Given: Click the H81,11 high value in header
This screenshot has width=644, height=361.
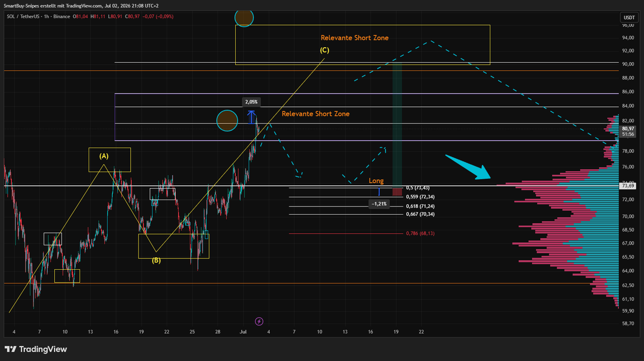Looking at the screenshot, I should click(x=98, y=17).
